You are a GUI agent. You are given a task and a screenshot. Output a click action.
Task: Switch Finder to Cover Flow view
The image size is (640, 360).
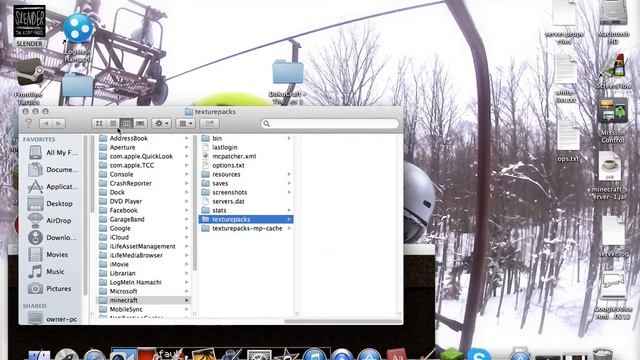(140, 123)
